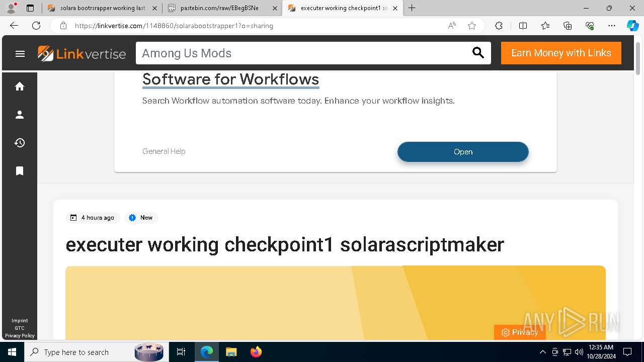Open Browser essentials icon
This screenshot has width=644, height=362.
tap(590, 26)
